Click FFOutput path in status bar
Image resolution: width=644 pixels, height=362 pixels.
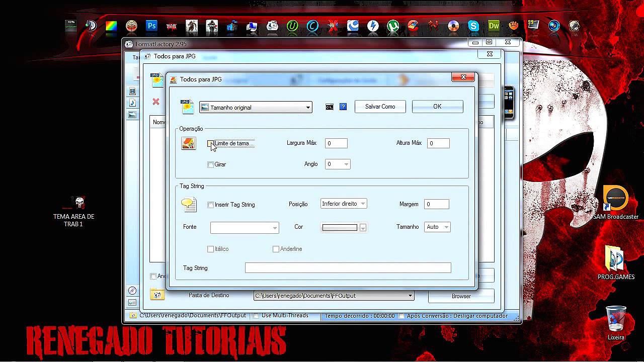193,315
